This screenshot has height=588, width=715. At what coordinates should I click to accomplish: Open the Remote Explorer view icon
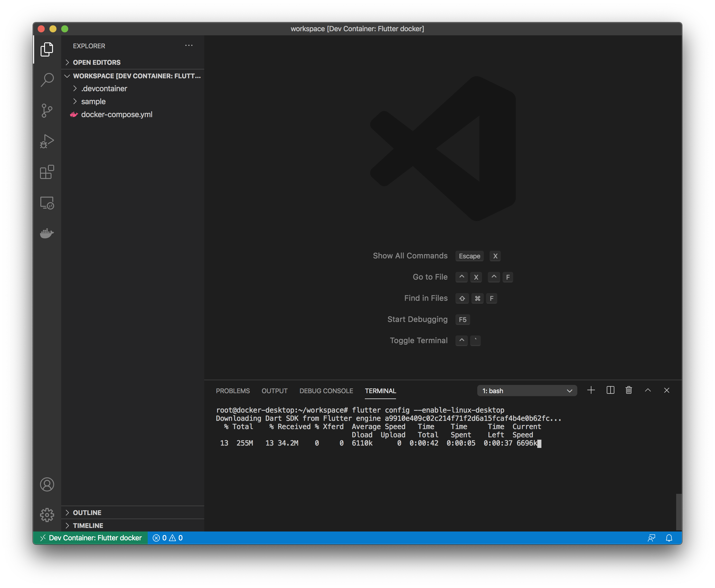pos(47,203)
